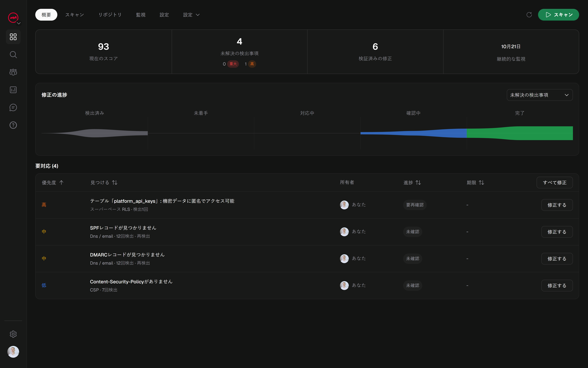The height and width of the screenshot is (368, 588).
Task: Open the plain 設定 tab without chevron
Action: pyautogui.click(x=164, y=15)
